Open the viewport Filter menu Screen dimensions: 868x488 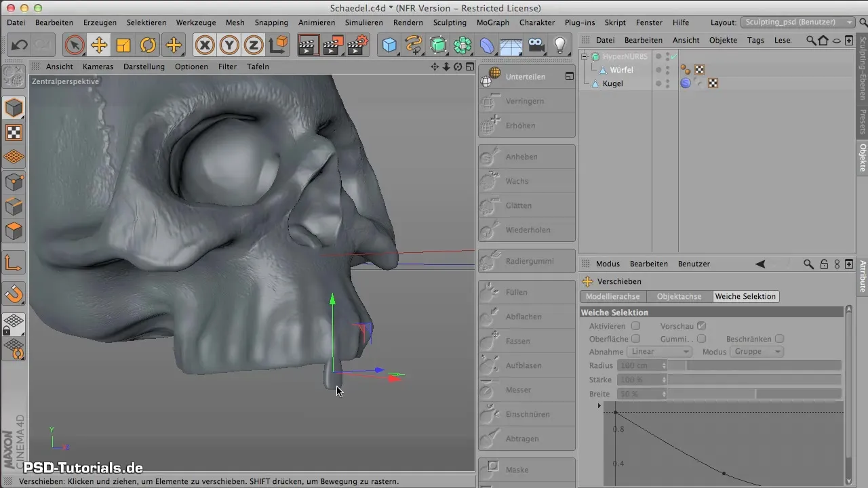[227, 66]
